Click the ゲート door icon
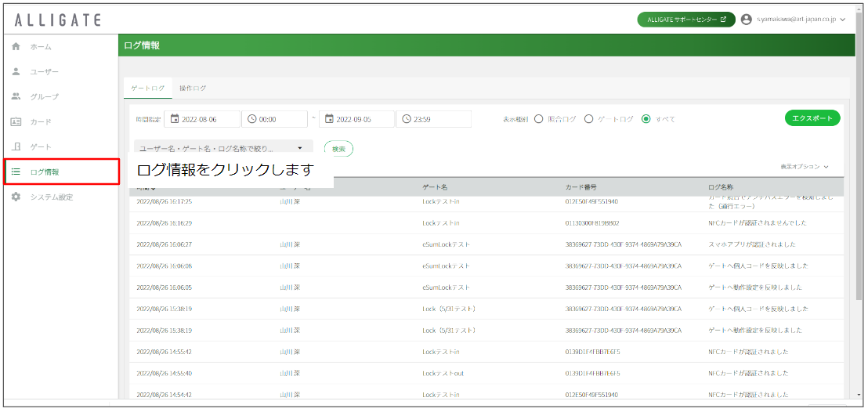 click(16, 146)
